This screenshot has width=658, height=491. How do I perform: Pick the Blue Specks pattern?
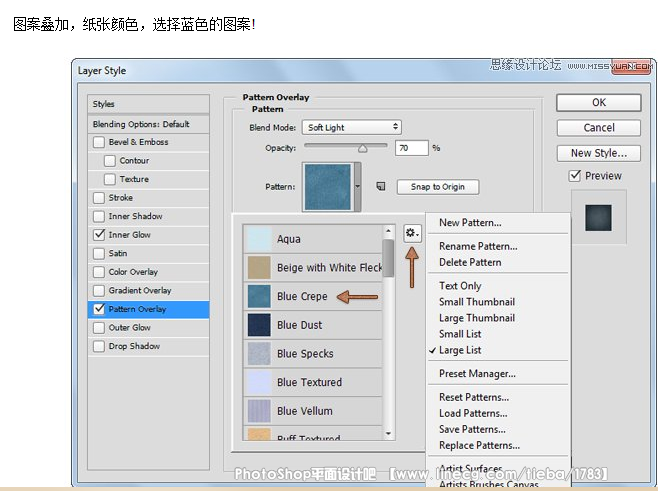click(x=313, y=354)
